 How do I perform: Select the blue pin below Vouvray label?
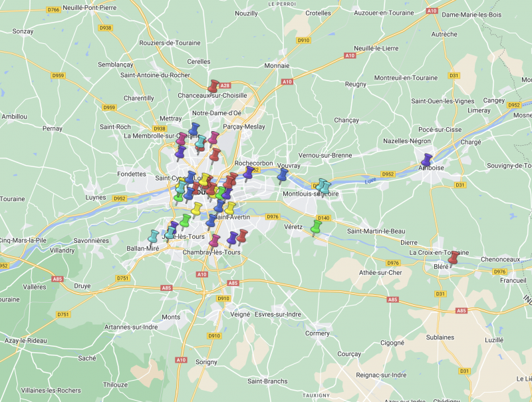283,175
